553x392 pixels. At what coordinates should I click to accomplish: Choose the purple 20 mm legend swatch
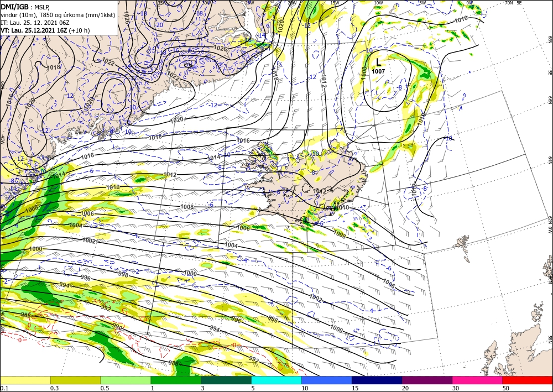pos(427,380)
